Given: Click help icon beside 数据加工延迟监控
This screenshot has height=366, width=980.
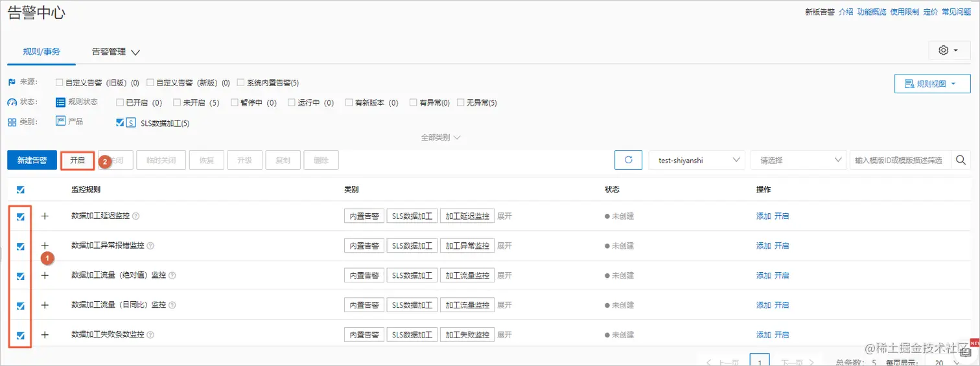Looking at the screenshot, I should coord(136,216).
